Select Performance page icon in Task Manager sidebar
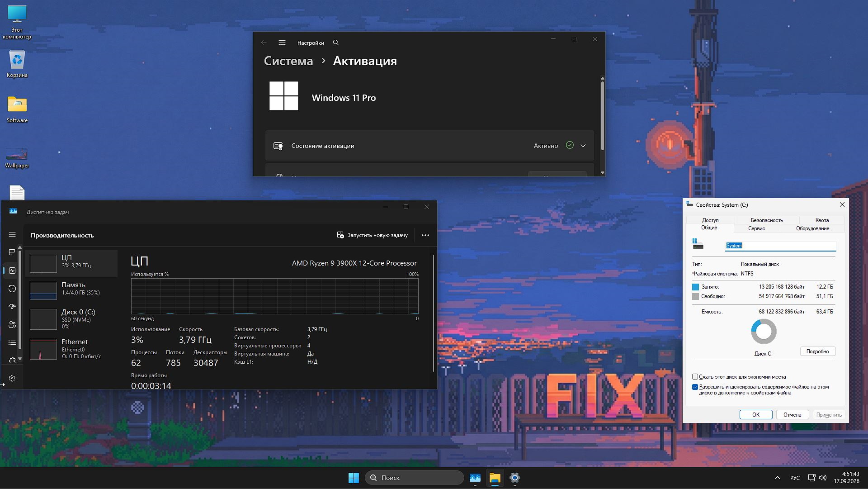 tap(12, 271)
